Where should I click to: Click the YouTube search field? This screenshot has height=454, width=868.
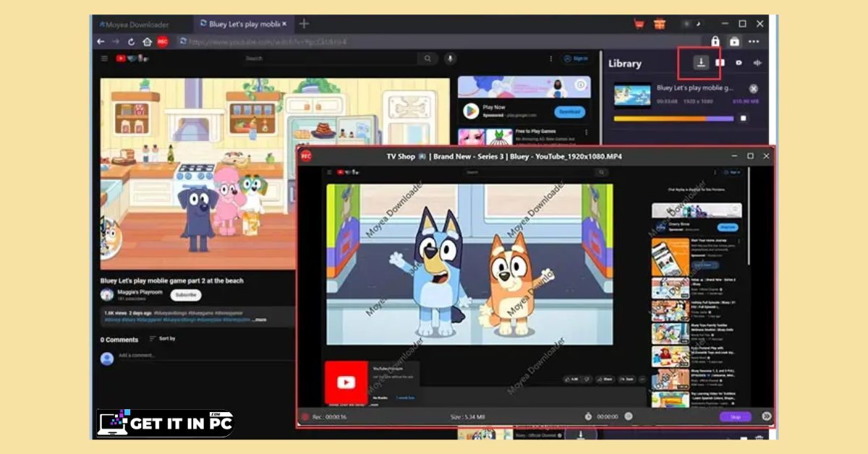click(x=330, y=59)
